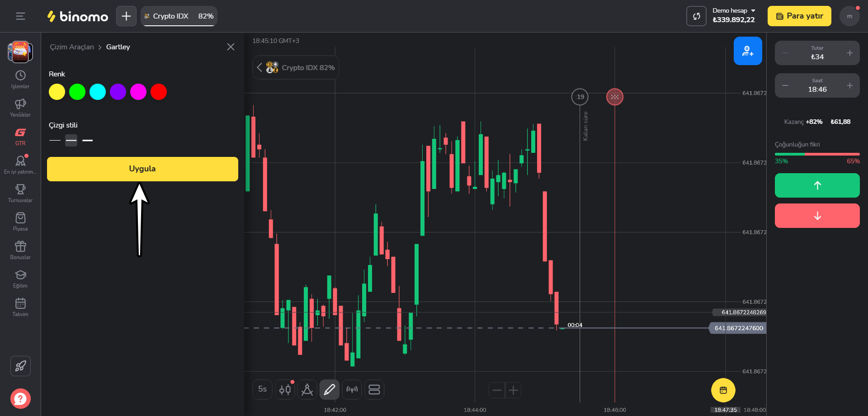Open Bonuslar bonuses

pyautogui.click(x=20, y=251)
